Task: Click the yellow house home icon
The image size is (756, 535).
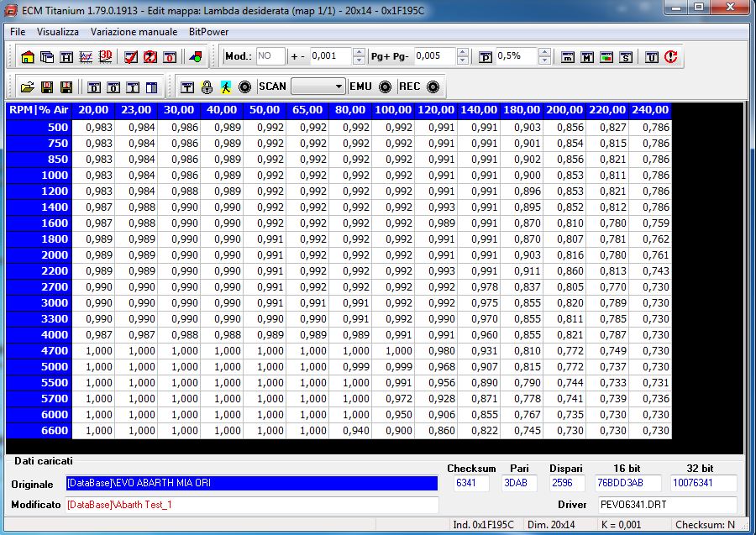Action: pos(28,57)
